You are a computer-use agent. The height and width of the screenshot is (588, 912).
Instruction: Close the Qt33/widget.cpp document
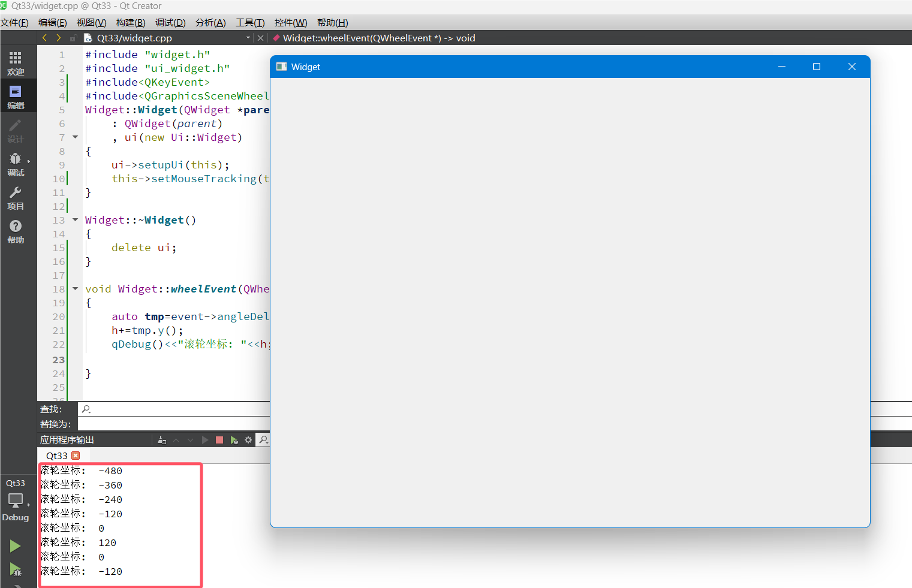260,38
